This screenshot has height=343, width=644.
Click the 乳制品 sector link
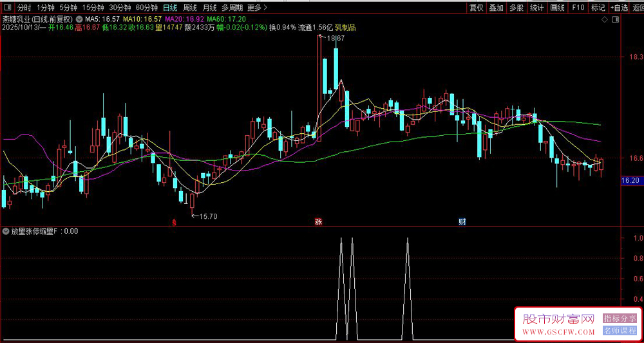coord(345,28)
